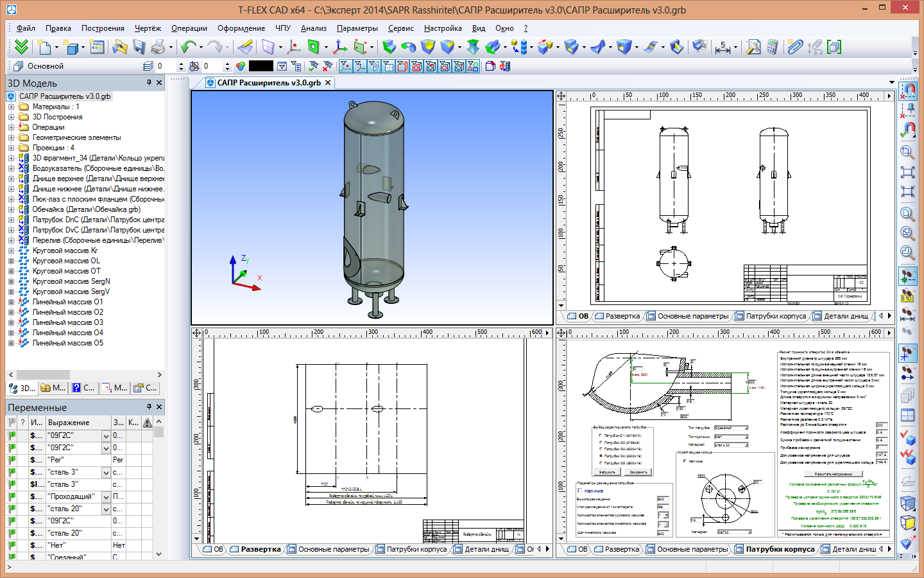This screenshot has height=578, width=924.
Task: Click the Сохранить button
Action: pos(638,472)
